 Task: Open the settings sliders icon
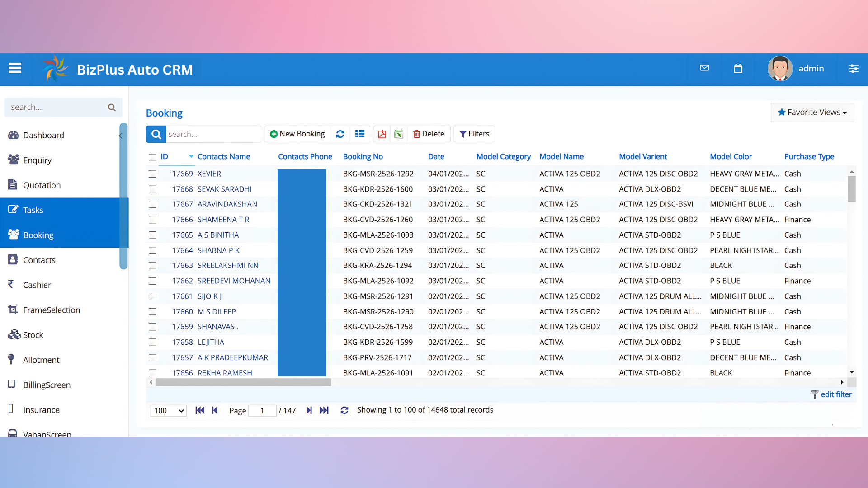(x=854, y=68)
